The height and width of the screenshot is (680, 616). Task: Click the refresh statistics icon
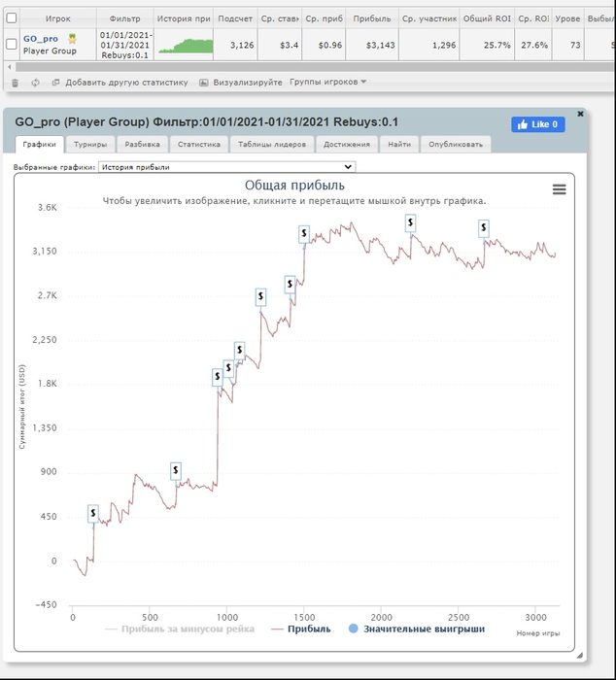coord(35,83)
